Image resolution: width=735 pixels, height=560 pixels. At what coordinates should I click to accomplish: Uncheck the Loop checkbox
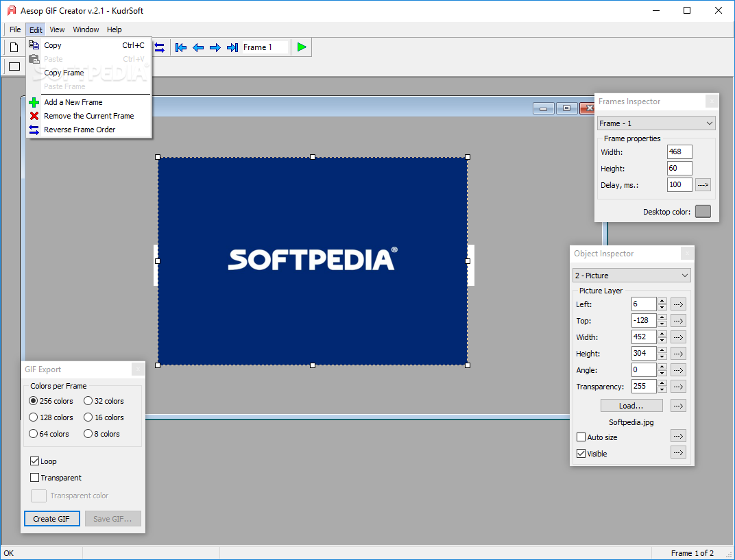(x=34, y=461)
